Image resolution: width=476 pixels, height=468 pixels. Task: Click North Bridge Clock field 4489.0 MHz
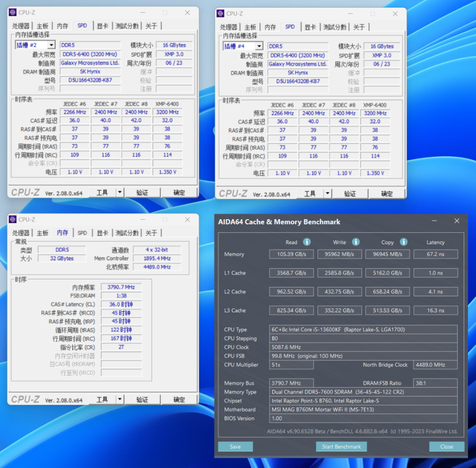(435, 365)
